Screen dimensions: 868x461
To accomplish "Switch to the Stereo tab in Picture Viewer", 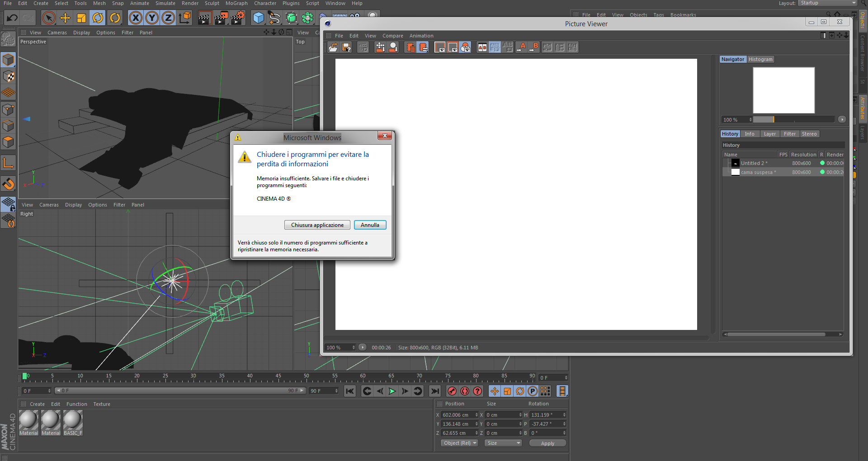I will point(809,134).
